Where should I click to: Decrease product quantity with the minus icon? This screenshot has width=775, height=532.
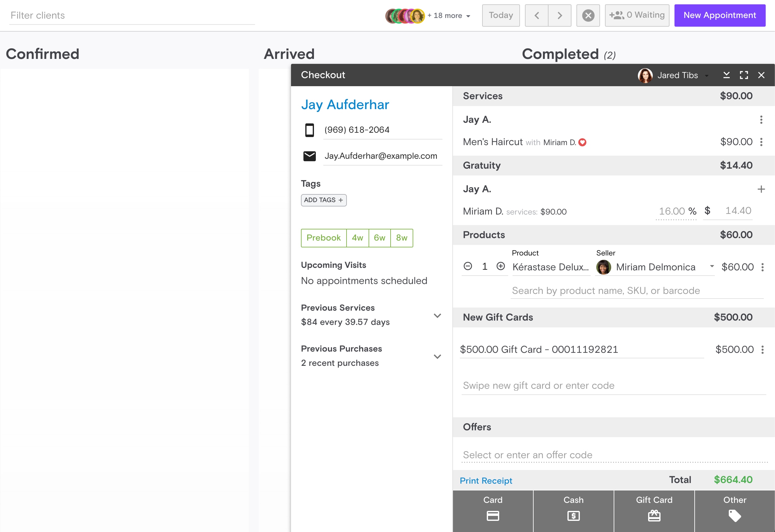click(x=468, y=266)
